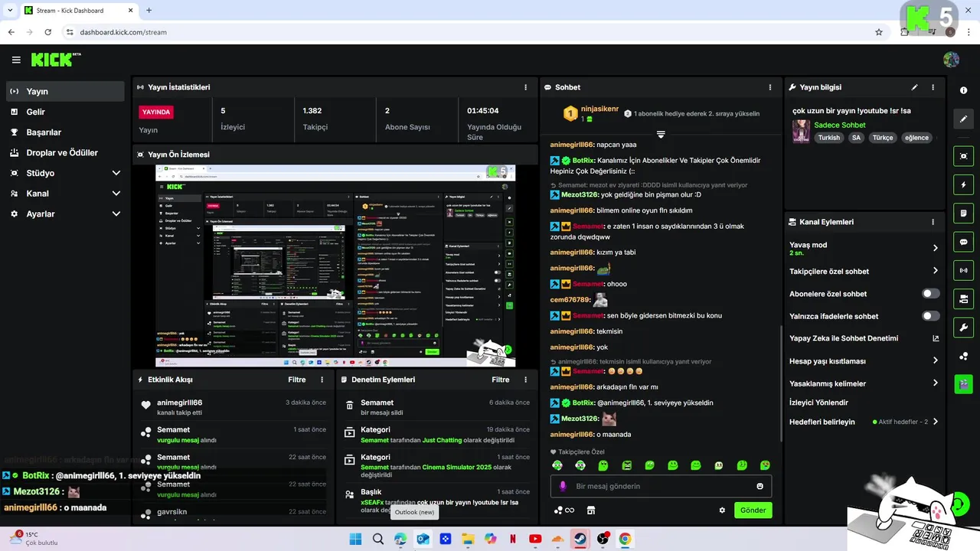Click the eğlence tag
This screenshot has height=551, width=980.
[x=916, y=138]
